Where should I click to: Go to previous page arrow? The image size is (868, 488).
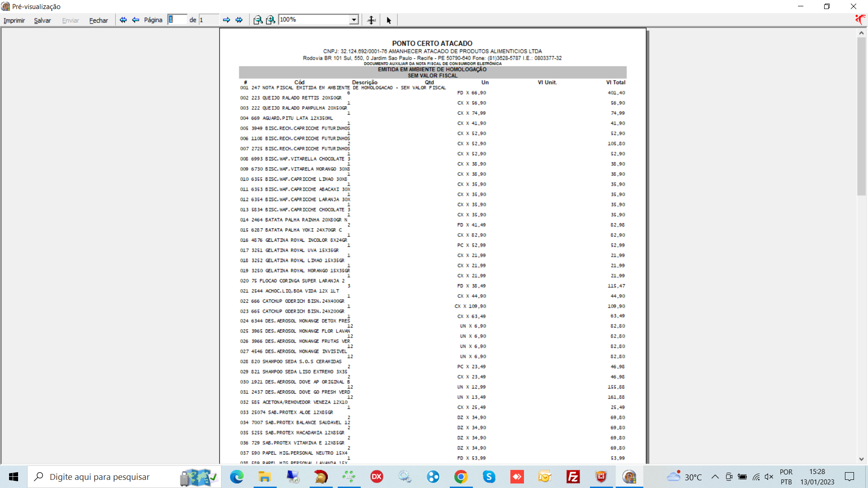[x=136, y=20]
